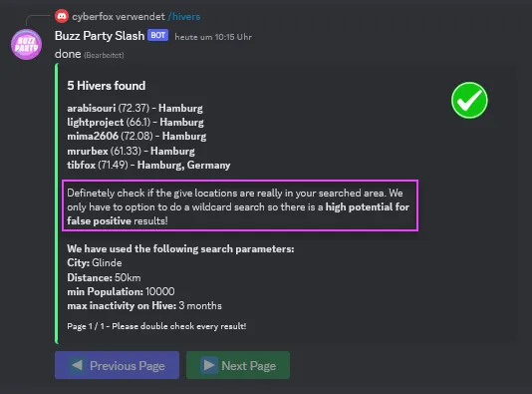Click the '(Bearbeitet)' edited label
The height and width of the screenshot is (394, 532).
tap(104, 55)
